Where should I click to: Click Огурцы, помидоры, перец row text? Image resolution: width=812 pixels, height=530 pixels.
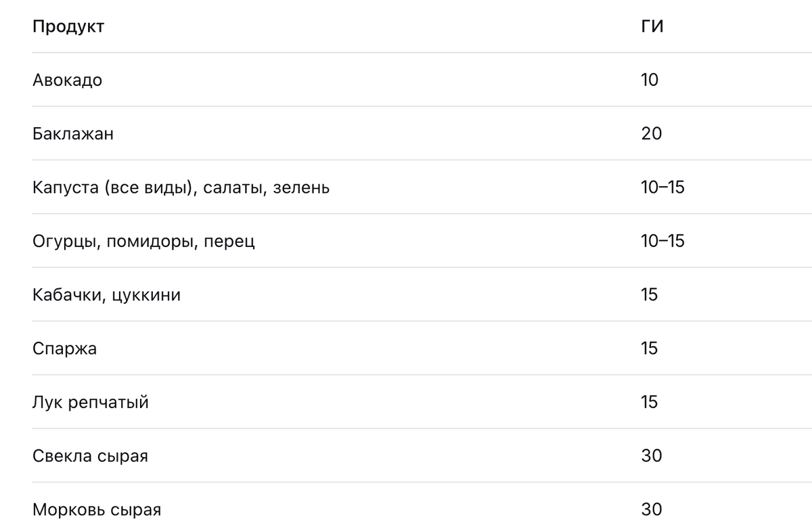click(x=143, y=241)
